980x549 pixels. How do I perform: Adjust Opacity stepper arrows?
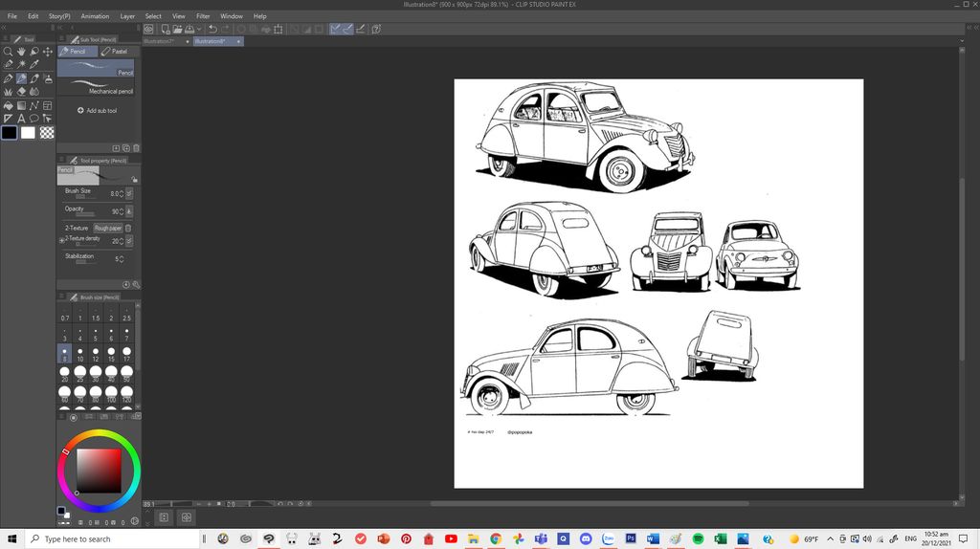coord(122,211)
